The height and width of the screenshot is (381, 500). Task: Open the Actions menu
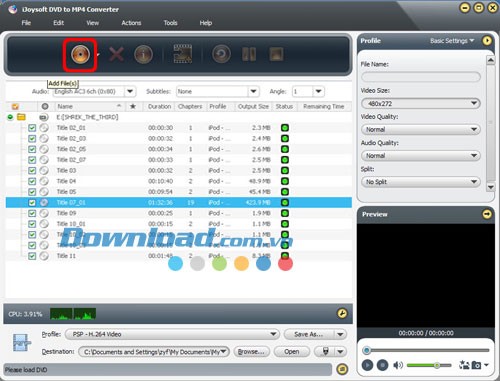[x=131, y=23]
